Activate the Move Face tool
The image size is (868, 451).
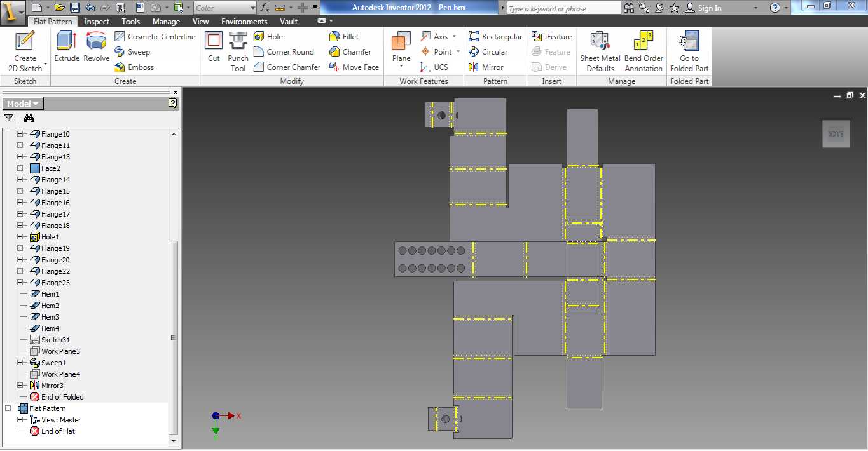coord(354,67)
